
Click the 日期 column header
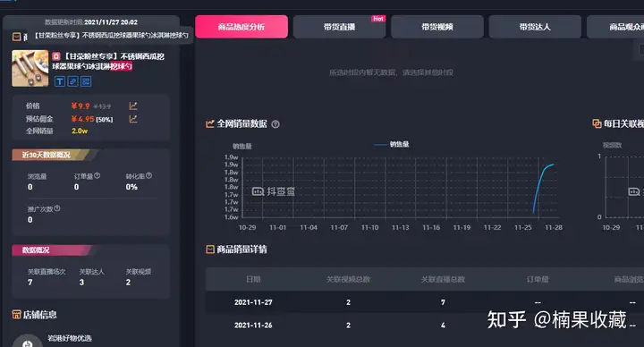[x=253, y=279]
